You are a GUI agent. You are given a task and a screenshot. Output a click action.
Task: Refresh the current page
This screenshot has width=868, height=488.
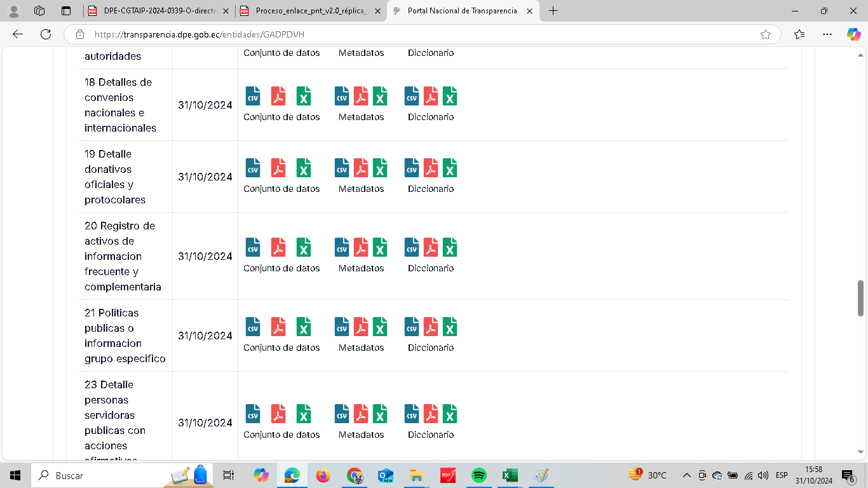pyautogui.click(x=45, y=34)
